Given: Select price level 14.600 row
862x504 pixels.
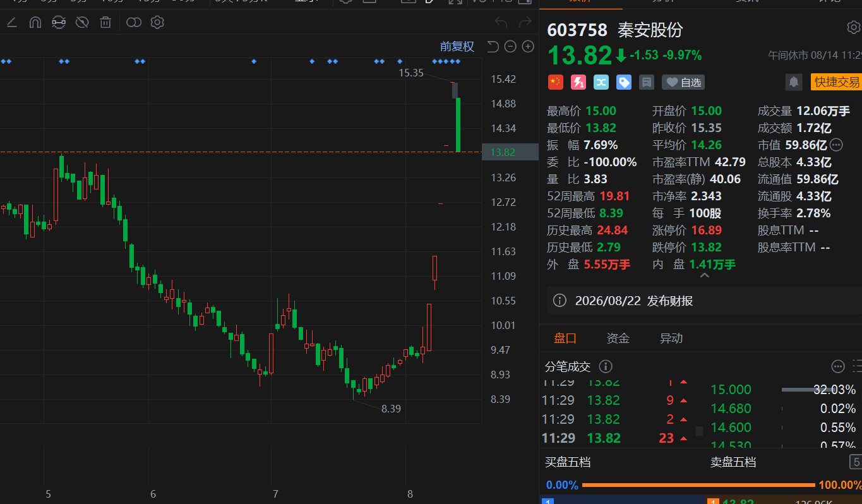Looking at the screenshot, I should click(783, 428).
